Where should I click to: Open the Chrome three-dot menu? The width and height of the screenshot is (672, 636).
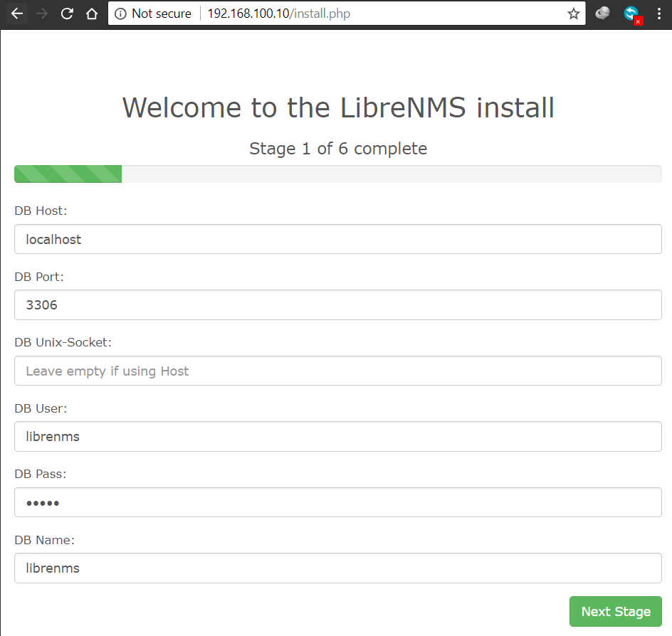point(658,14)
